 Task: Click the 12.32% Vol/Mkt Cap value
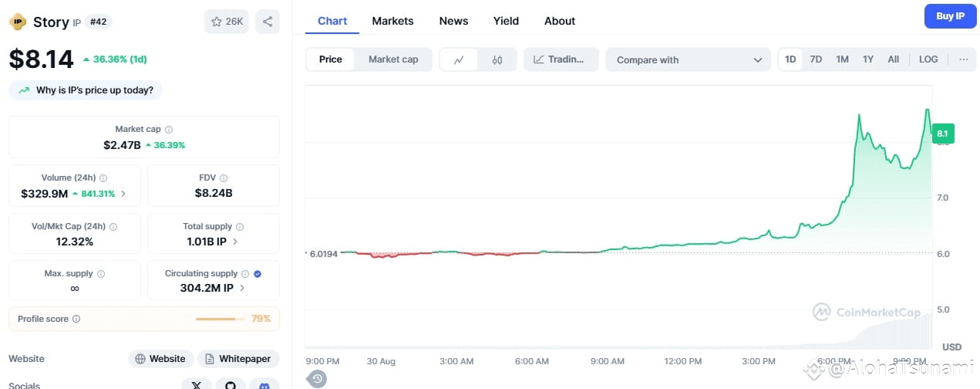pos(75,242)
